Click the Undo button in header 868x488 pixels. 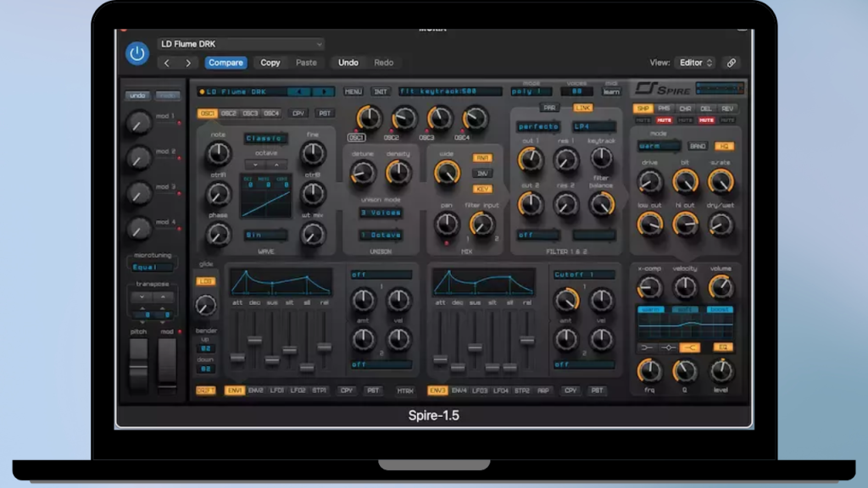348,63
